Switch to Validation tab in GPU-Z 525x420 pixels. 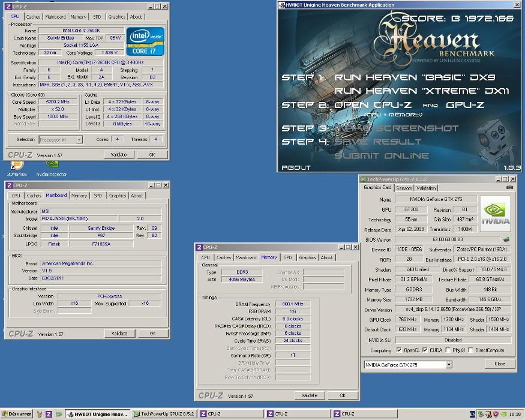[426, 188]
